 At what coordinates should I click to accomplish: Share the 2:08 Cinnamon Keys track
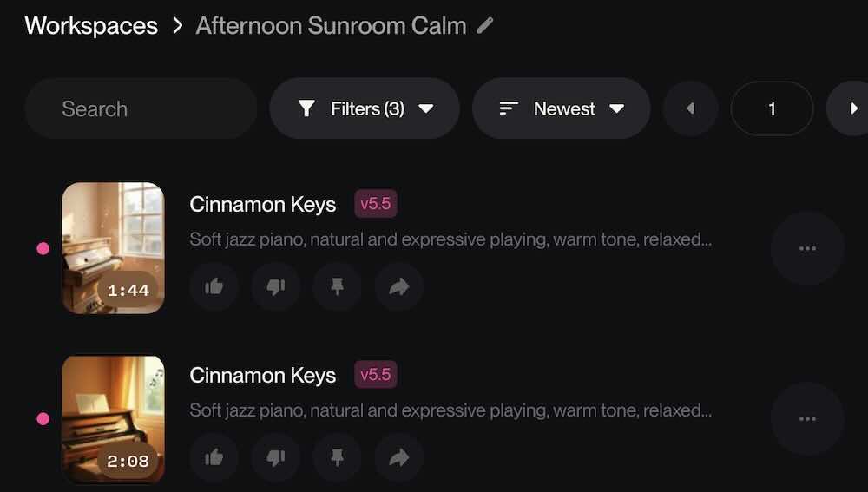pos(399,458)
